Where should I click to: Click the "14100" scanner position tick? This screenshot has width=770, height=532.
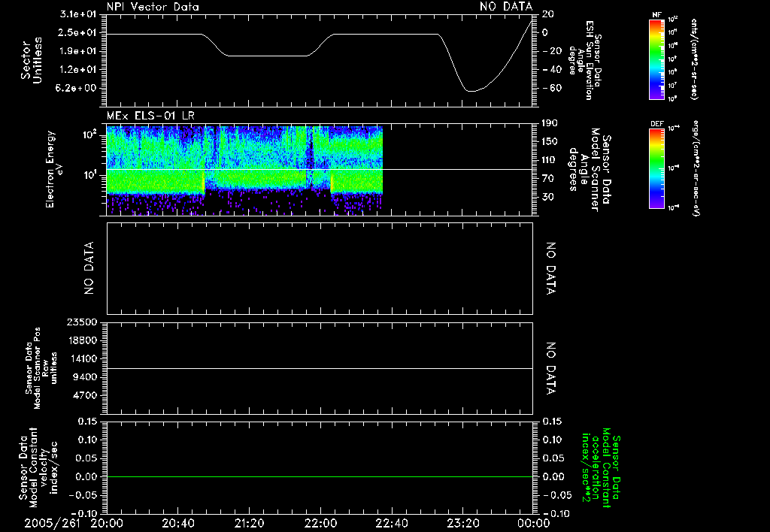pos(83,358)
